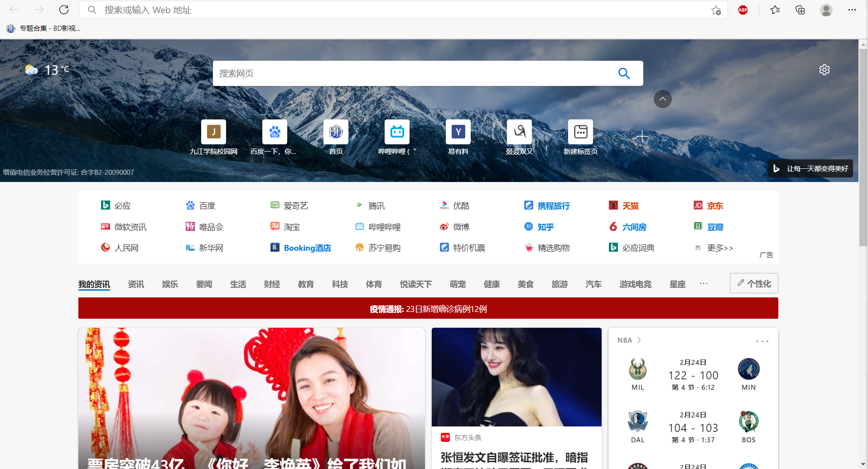Open the 哔哩哔哩 quick link tile
The height and width of the screenshot is (469, 868).
[397, 137]
